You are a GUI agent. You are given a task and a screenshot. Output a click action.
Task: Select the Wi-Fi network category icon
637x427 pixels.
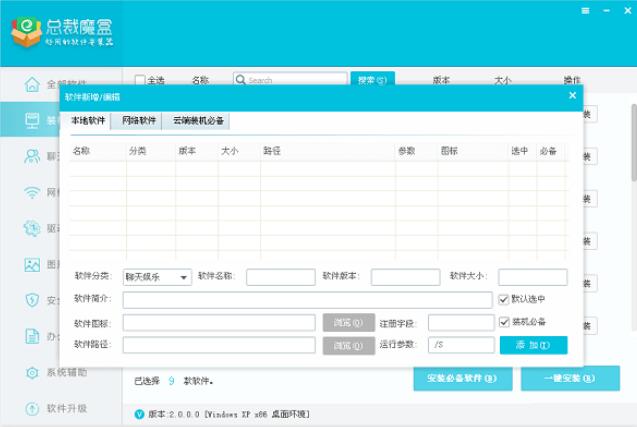click(31, 192)
